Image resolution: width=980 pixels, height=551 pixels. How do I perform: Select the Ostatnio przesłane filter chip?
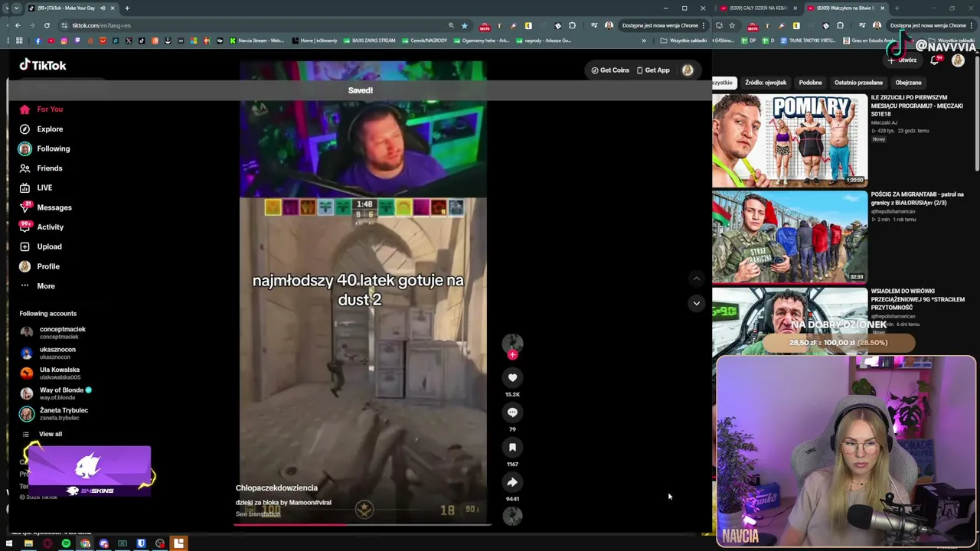pyautogui.click(x=858, y=83)
